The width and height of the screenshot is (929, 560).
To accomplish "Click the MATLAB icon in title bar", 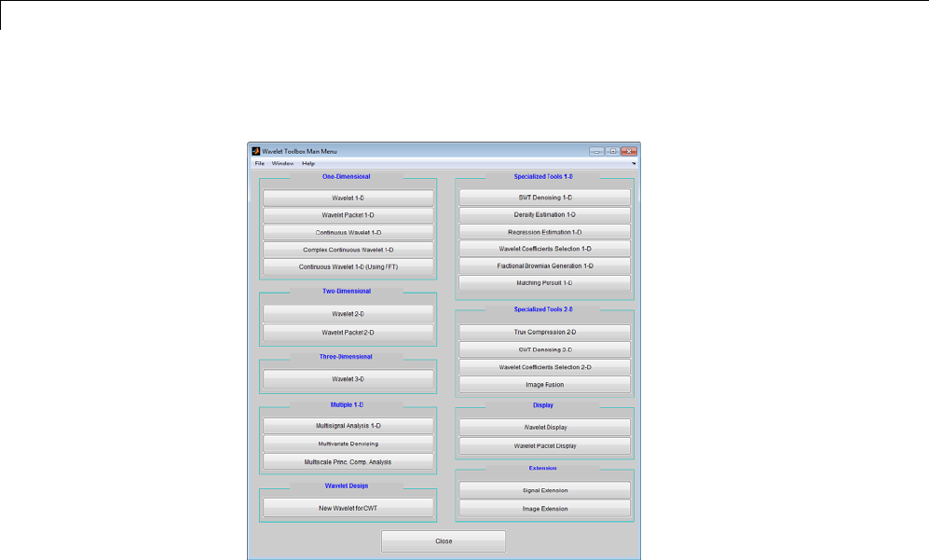I will tap(256, 151).
